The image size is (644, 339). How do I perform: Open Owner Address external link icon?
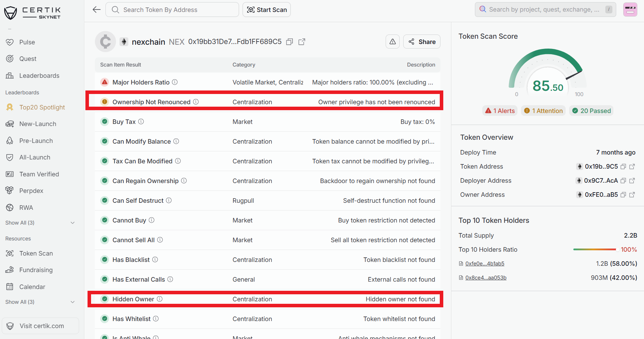click(632, 195)
